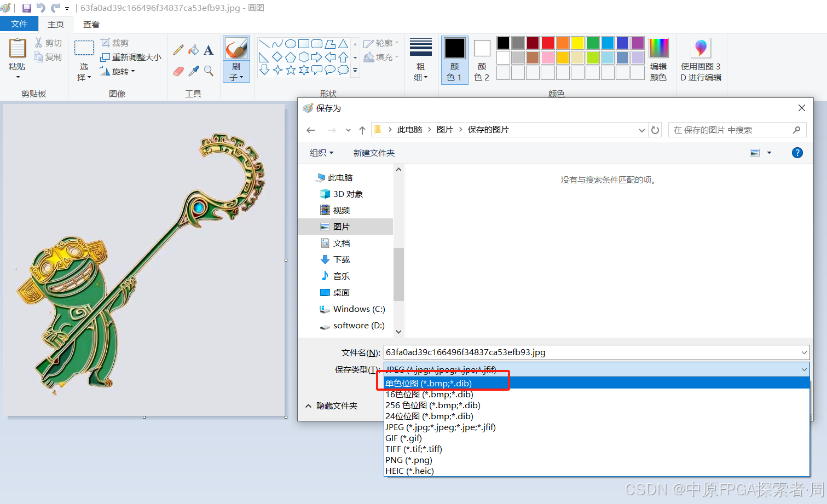Open Edit with Paint 3D button
Image resolution: width=827 pixels, height=504 pixels.
pyautogui.click(x=701, y=59)
